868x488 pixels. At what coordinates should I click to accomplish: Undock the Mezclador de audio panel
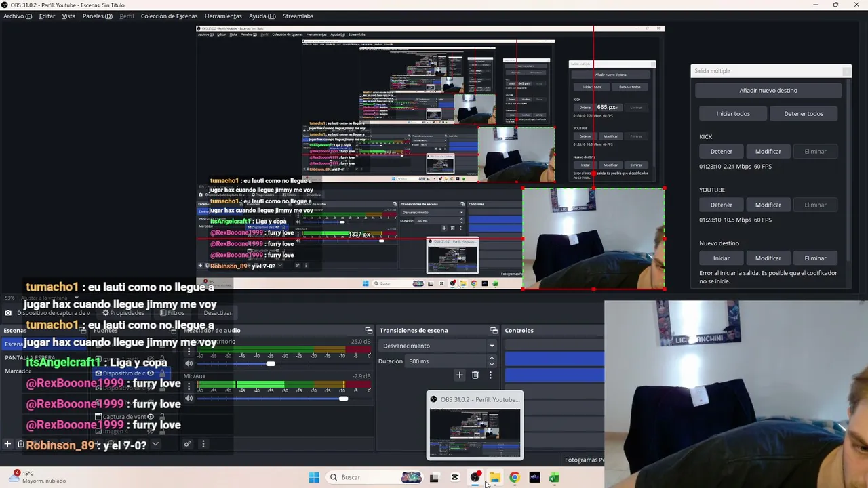(368, 330)
